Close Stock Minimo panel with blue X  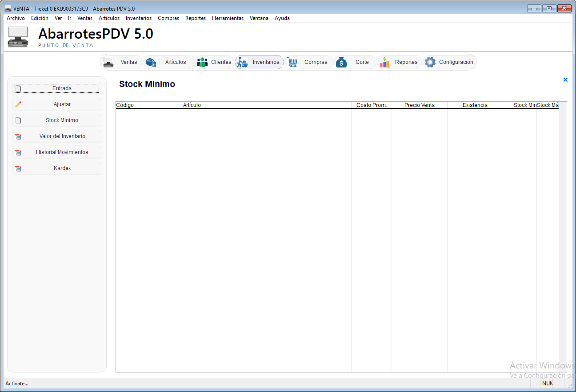pyautogui.click(x=565, y=79)
